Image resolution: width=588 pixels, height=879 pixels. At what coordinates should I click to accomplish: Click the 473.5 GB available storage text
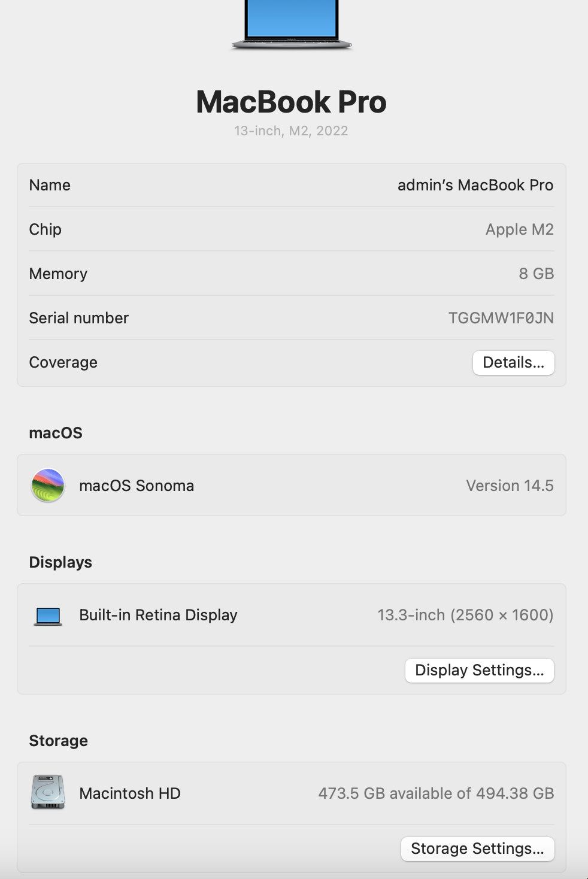click(436, 793)
